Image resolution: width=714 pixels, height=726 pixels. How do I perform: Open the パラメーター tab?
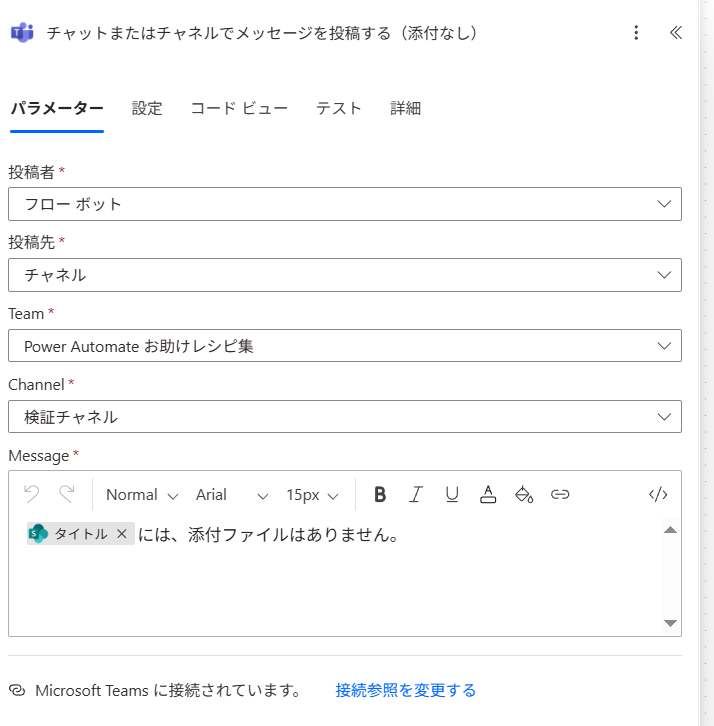(x=57, y=108)
